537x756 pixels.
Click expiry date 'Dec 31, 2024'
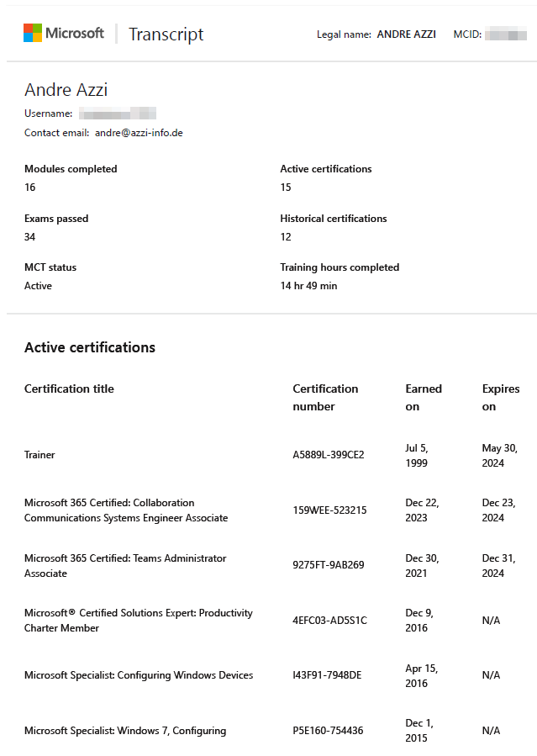coord(499,566)
